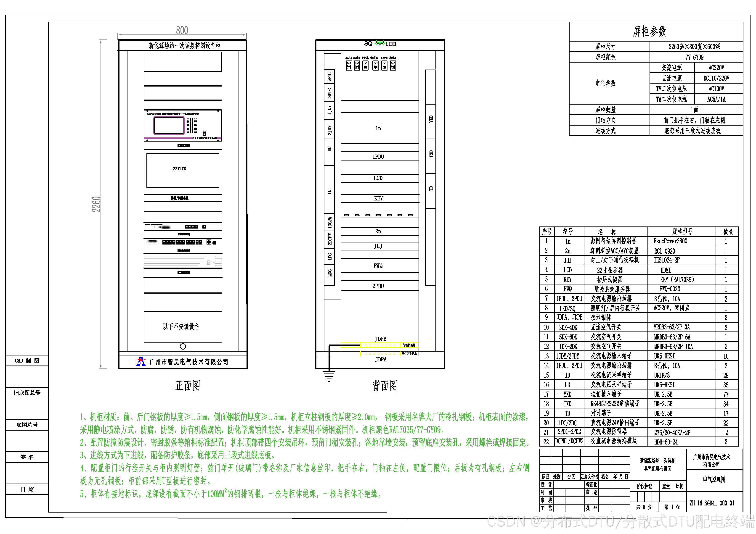
Task: Click the round lock circle at front bottom
Action: 183,347
